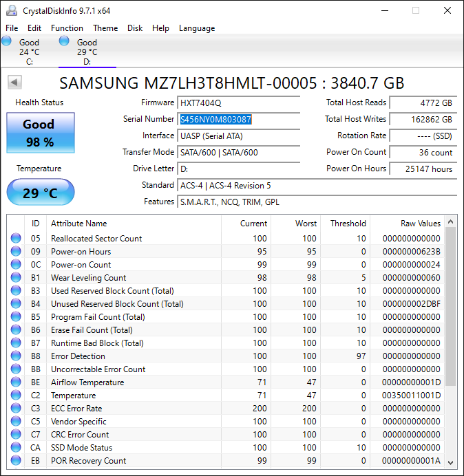
Task: Click the Worst column header
Action: (295, 224)
